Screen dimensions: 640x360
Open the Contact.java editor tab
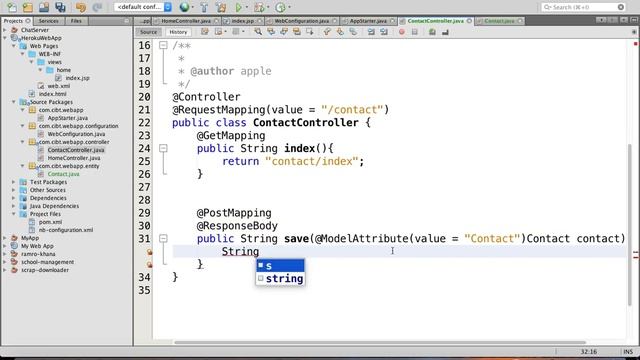coord(500,21)
